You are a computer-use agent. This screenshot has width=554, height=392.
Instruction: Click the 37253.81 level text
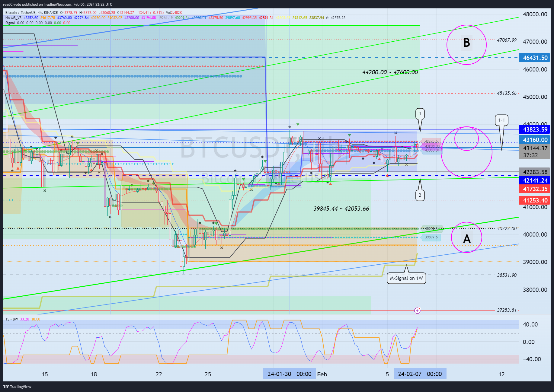pos(507,310)
